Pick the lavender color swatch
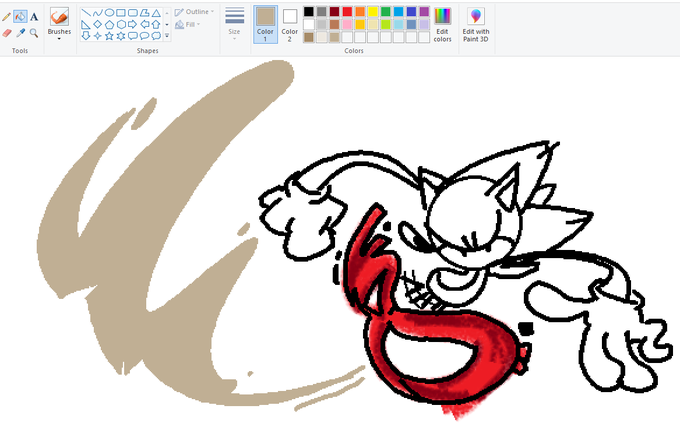This screenshot has height=430, width=680. (424, 24)
